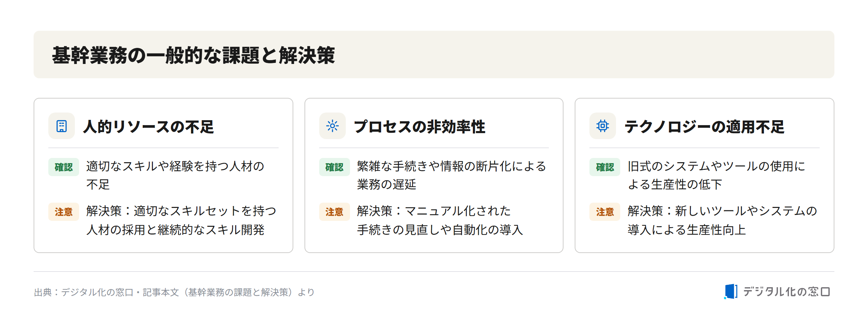Select the 注意 badge in technology card
The height and width of the screenshot is (332, 868).
(x=605, y=212)
